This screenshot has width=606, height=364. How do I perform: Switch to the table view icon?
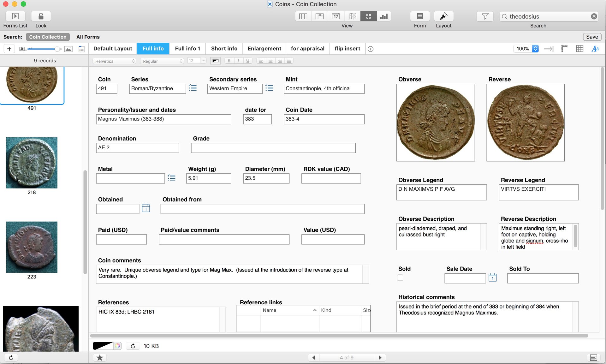click(319, 16)
